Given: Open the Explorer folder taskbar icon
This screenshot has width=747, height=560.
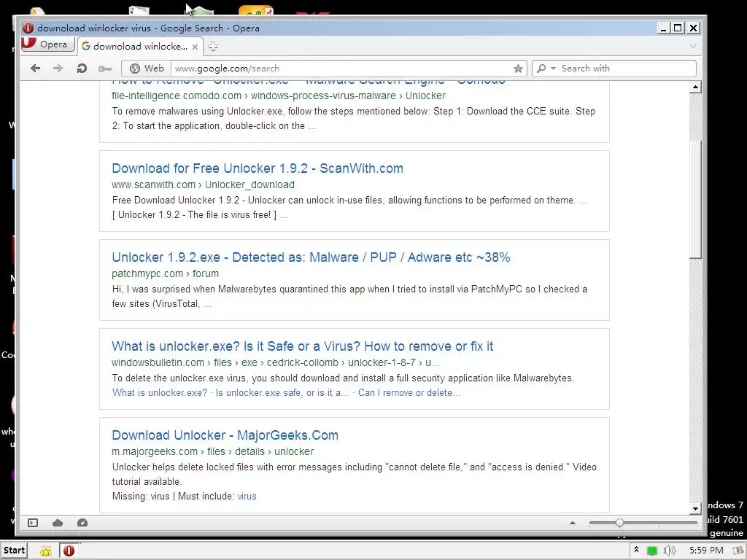Looking at the screenshot, I should (46, 551).
